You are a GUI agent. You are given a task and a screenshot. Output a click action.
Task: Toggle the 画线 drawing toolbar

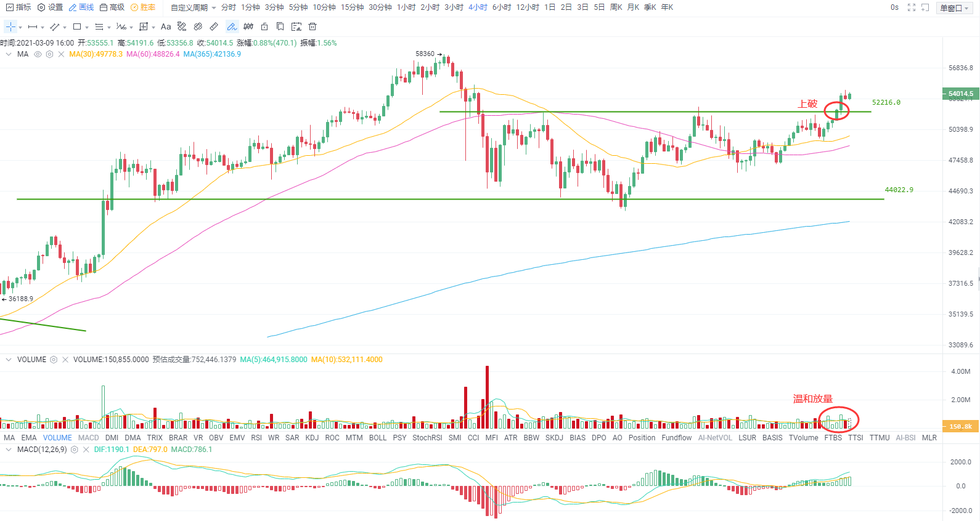click(x=81, y=7)
